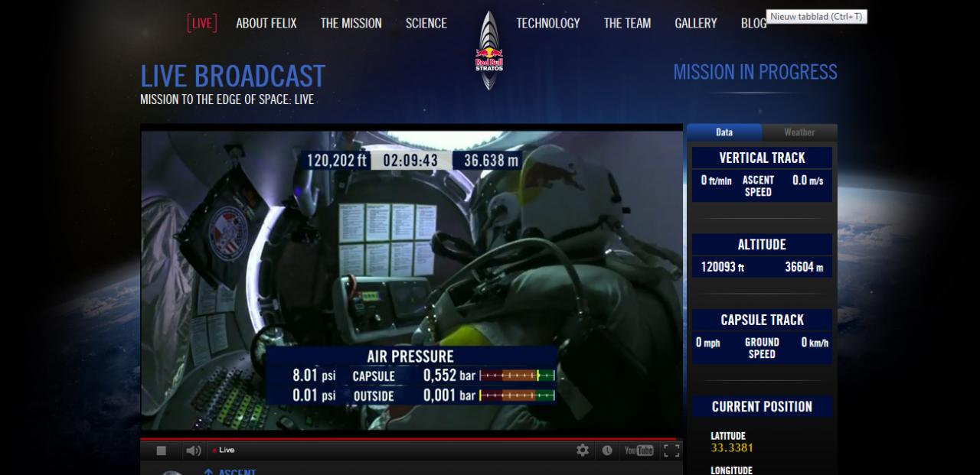The image size is (980, 475).
Task: Click the 0,552 bar capsule pressure value
Action: click(x=449, y=376)
